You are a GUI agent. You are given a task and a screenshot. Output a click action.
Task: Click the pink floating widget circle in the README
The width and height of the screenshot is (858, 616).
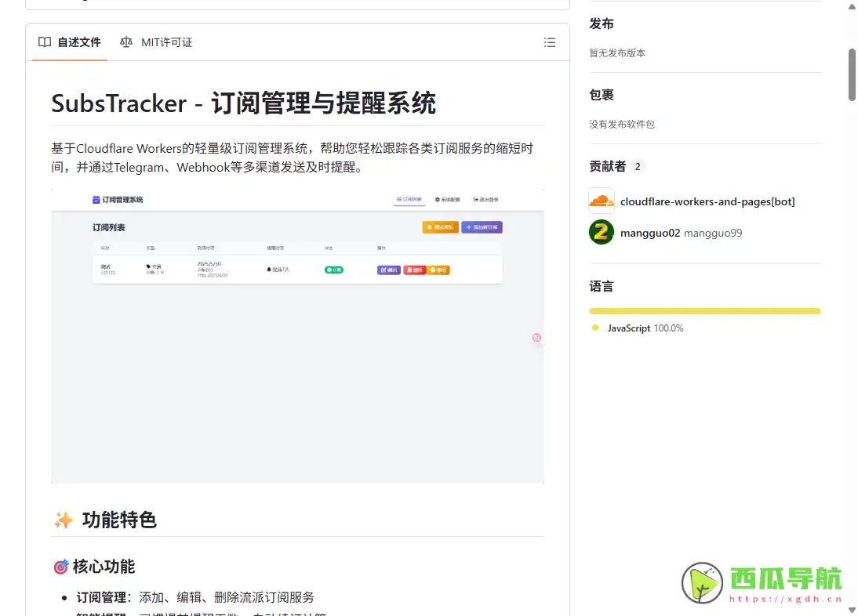coord(536,337)
